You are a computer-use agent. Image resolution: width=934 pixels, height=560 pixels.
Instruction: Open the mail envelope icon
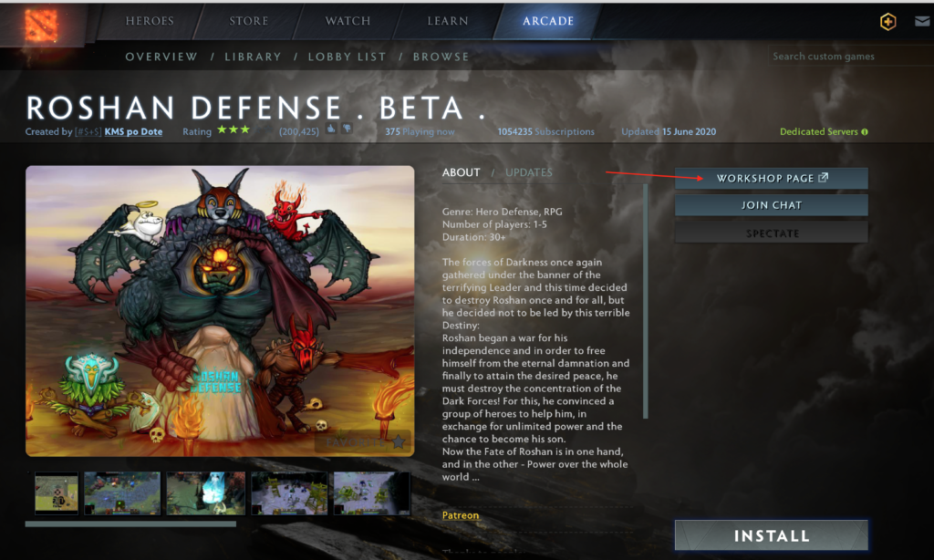click(x=922, y=22)
